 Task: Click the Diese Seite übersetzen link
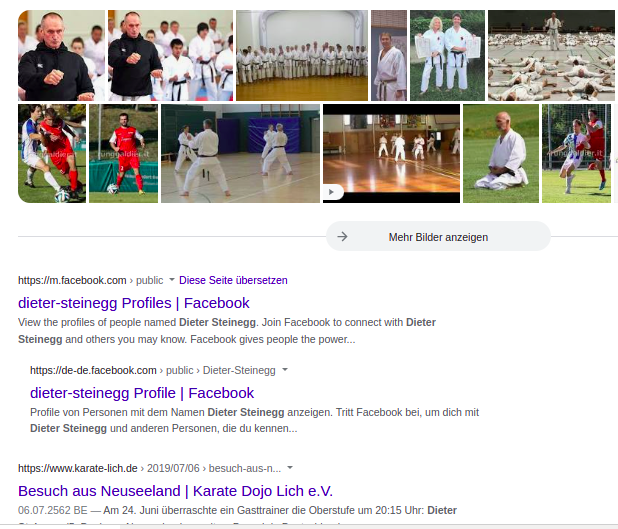[x=233, y=280]
